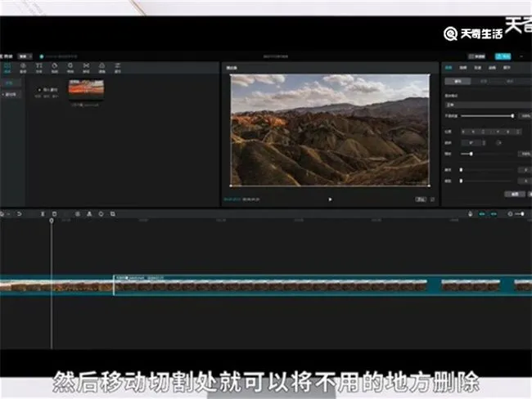
Task: Click the Scale percentage value field
Action: click(526, 154)
